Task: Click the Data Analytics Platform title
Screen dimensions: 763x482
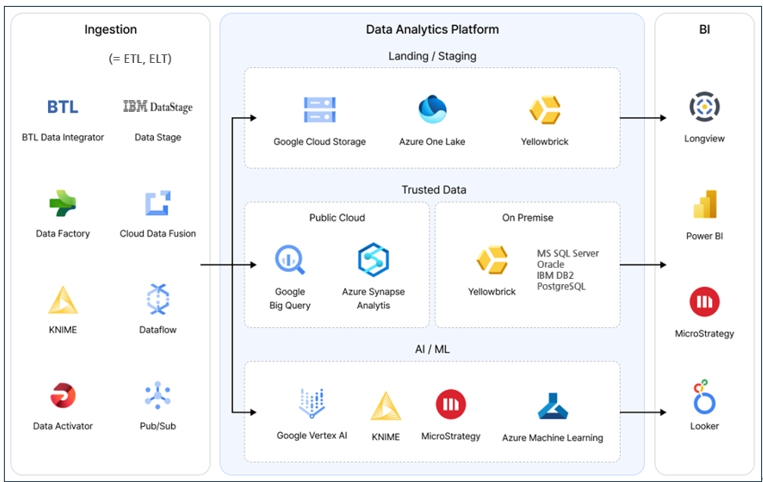Action: pos(432,30)
